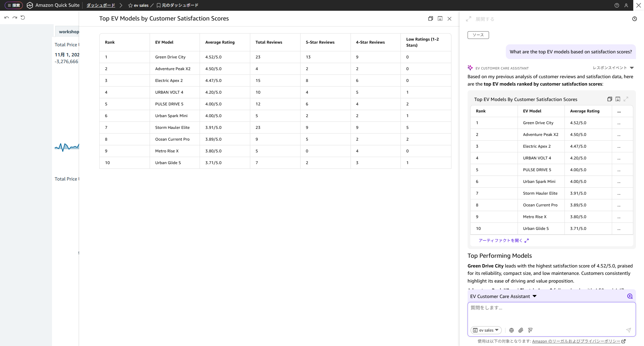Click inside the 質問をします question input
The image size is (644, 346).
pos(550,308)
